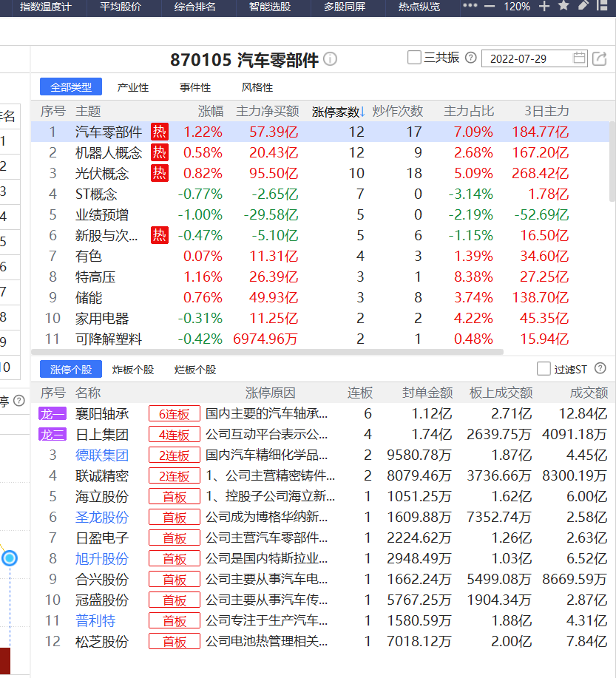The height and width of the screenshot is (678, 616).
Task: Open the 普利特 stock link
Action: point(95,621)
